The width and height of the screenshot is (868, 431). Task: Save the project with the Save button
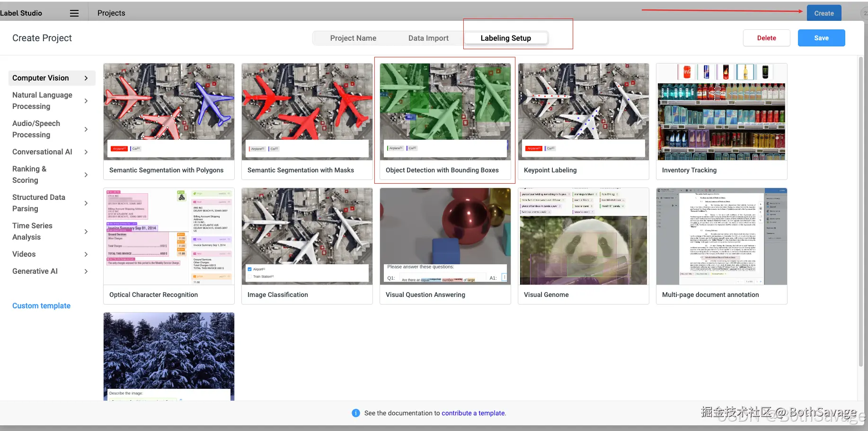coord(822,38)
